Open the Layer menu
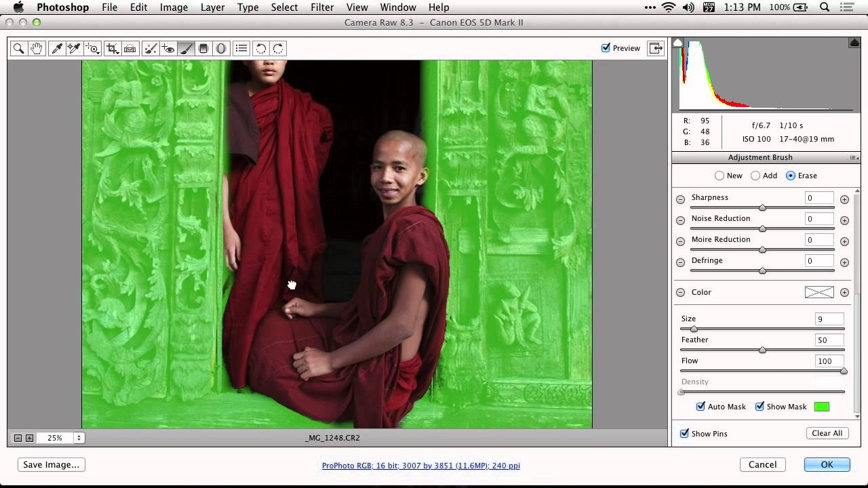868x488 pixels. tap(212, 7)
